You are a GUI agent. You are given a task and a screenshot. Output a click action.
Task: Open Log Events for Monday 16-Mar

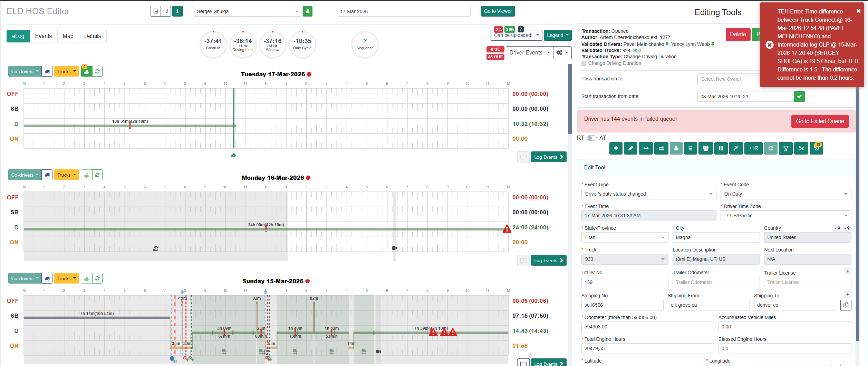click(548, 260)
